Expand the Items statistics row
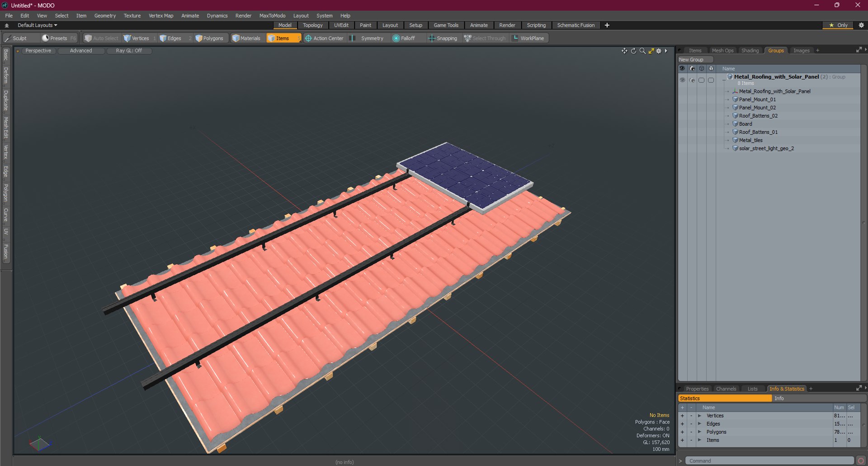This screenshot has height=466, width=868. [x=699, y=440]
